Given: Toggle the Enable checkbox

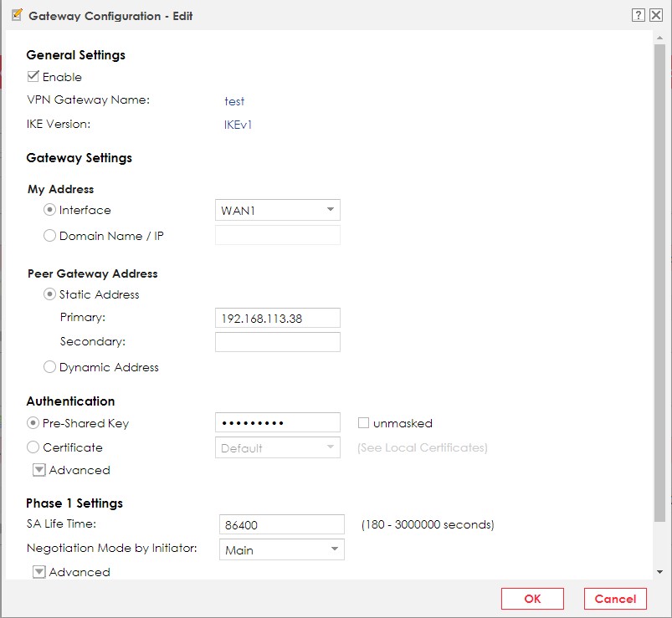Looking at the screenshot, I should [33, 77].
